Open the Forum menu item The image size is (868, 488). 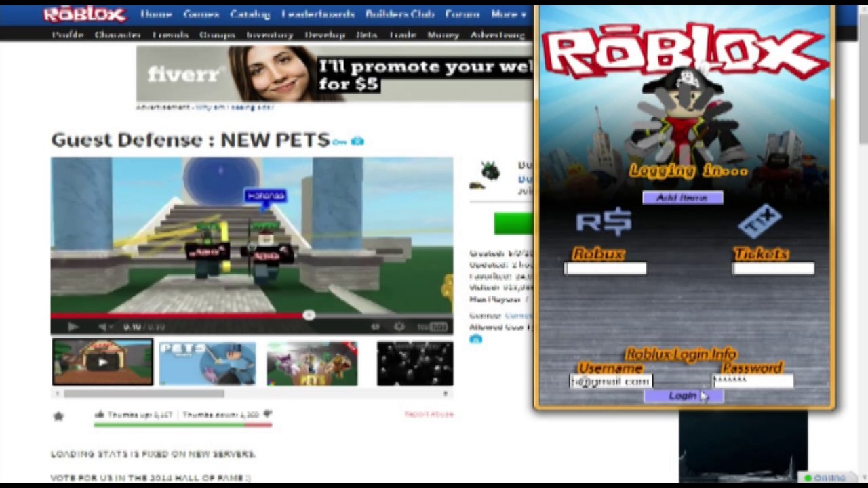coord(462,14)
